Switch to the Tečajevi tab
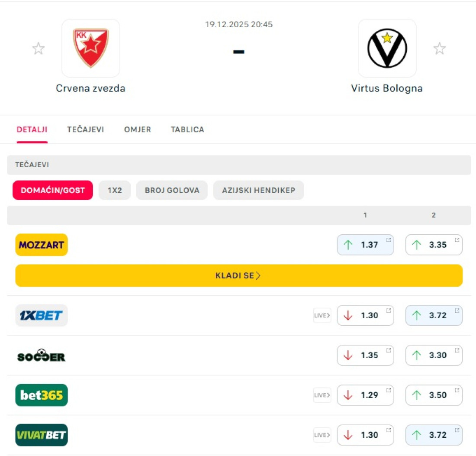 click(86, 129)
